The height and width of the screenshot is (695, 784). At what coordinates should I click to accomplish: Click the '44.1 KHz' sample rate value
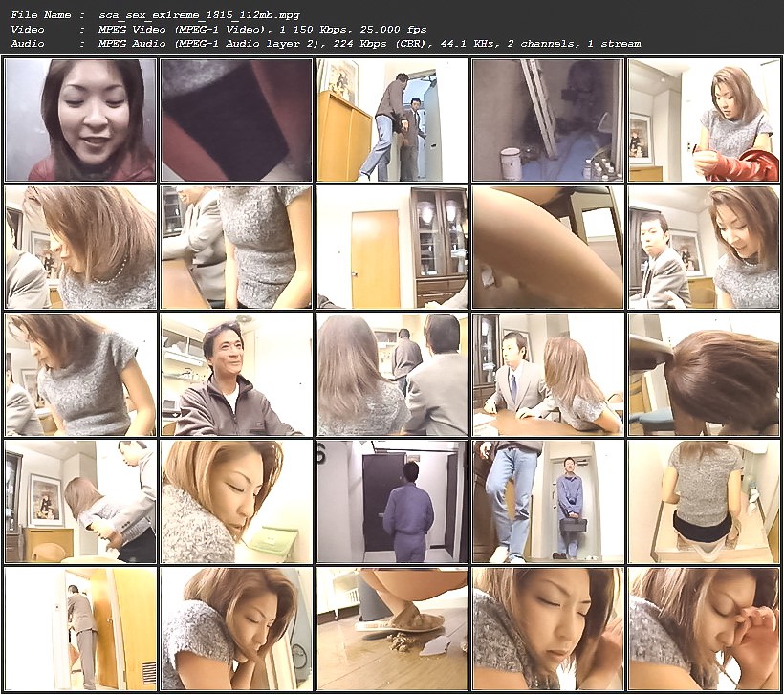point(469,44)
